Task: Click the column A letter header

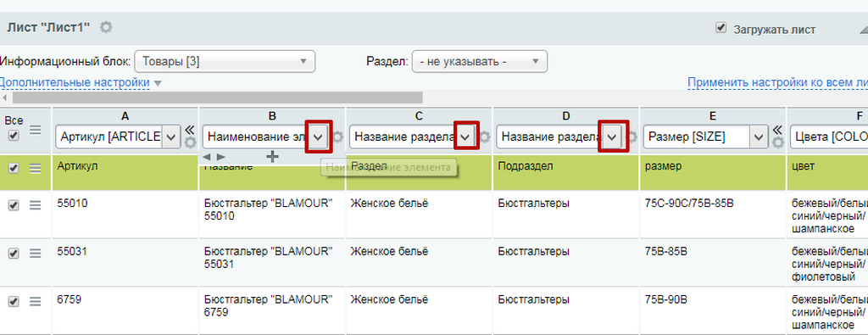Action: [125, 115]
